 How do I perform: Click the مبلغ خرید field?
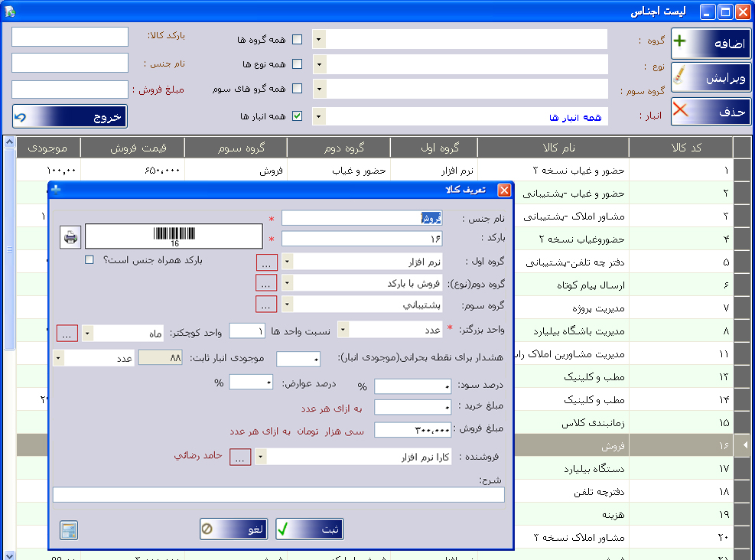412,407
